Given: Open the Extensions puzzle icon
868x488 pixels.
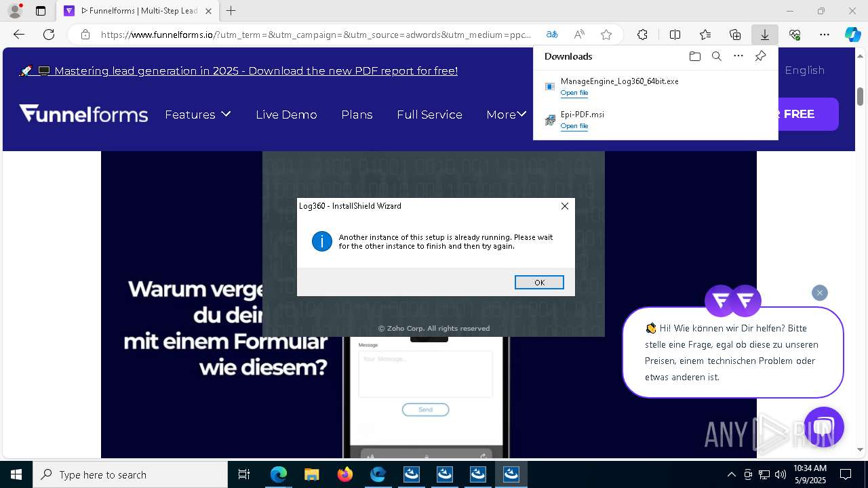Looking at the screenshot, I should tap(642, 35).
